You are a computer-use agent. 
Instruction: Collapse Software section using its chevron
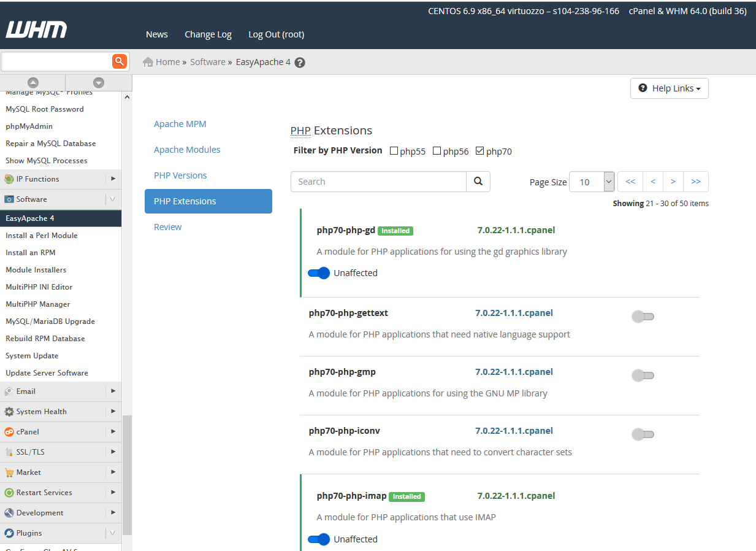113,199
